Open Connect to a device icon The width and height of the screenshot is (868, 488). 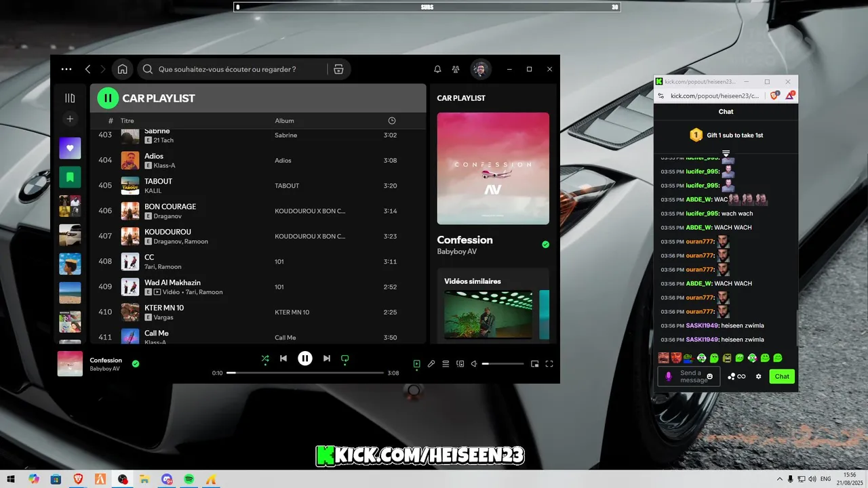(460, 364)
